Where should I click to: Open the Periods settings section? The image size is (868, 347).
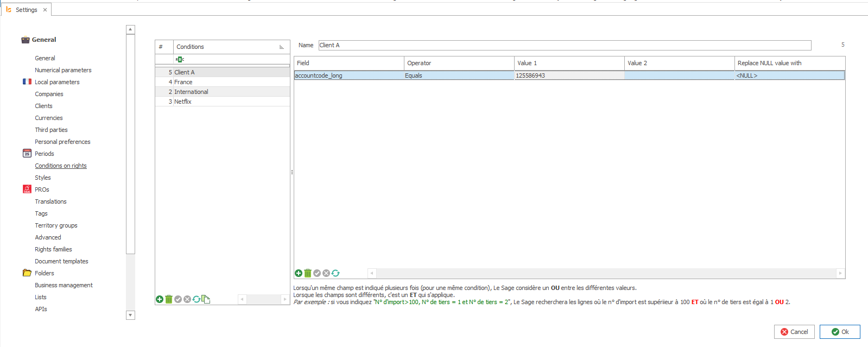[45, 154]
